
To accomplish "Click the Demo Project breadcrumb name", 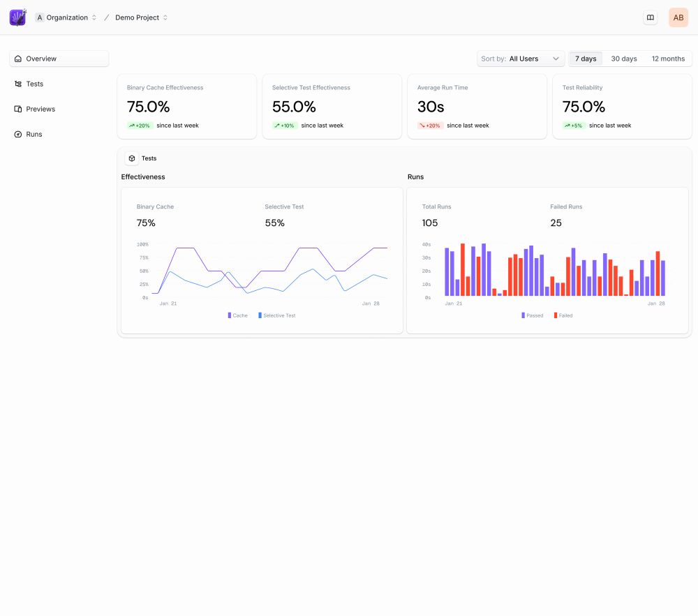I will [x=137, y=18].
